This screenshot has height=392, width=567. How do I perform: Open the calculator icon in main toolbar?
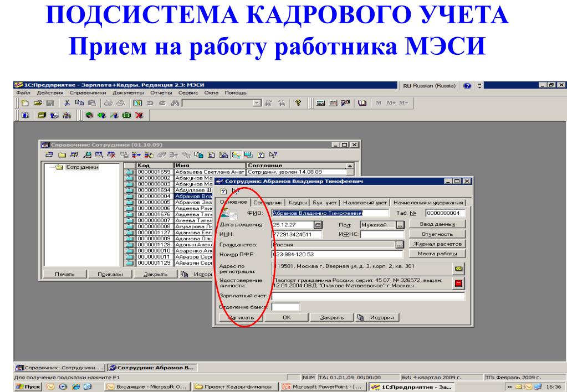point(320,103)
